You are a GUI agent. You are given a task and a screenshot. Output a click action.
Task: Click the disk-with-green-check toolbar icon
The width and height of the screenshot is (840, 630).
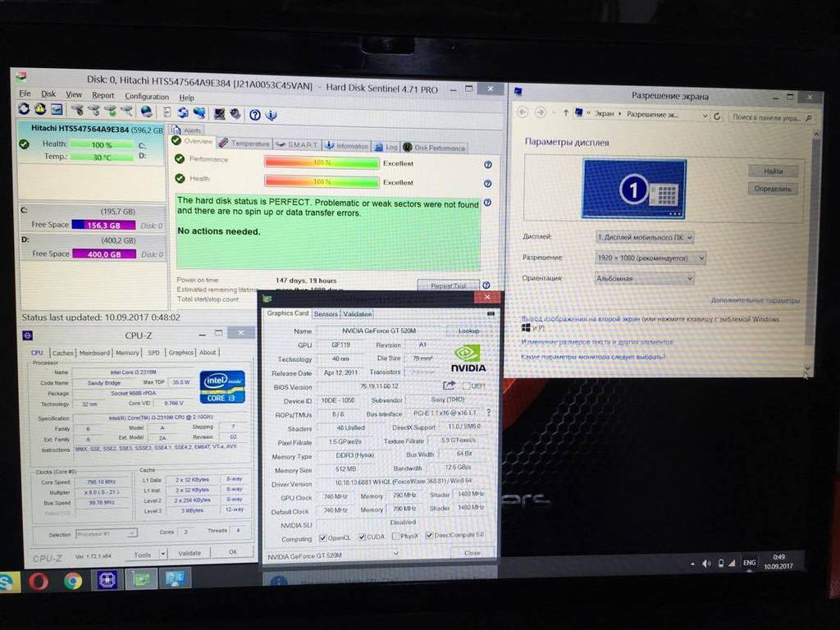[111, 111]
